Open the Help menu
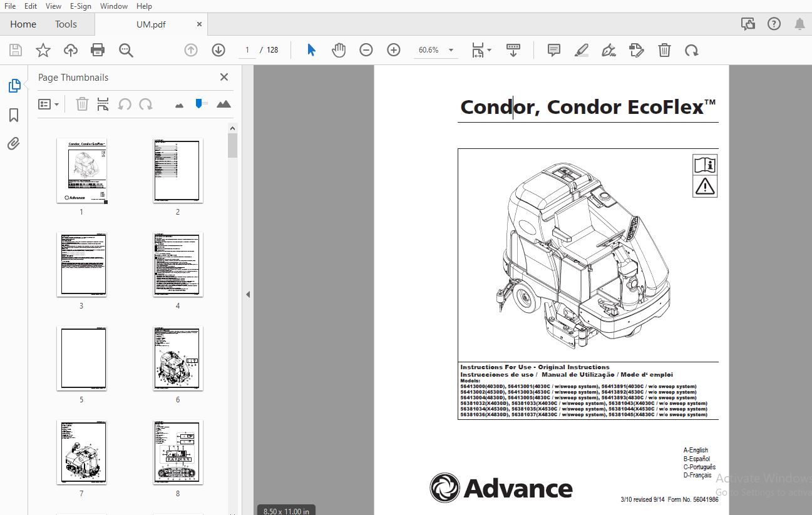Screen dimensions: 812x515 [x=144, y=6]
